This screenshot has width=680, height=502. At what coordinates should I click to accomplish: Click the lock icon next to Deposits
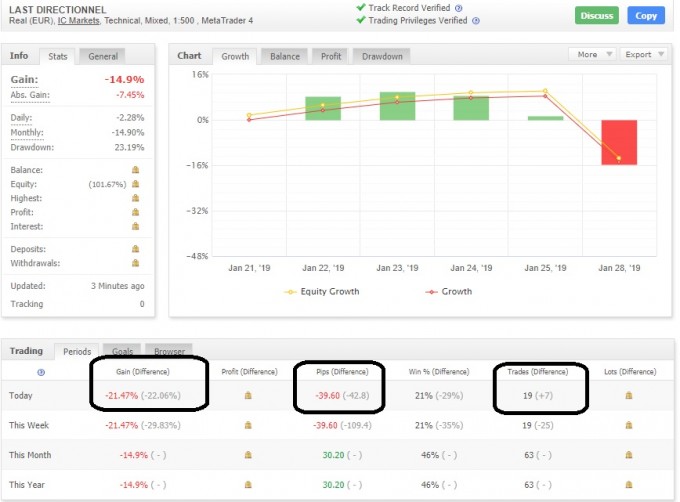135,249
